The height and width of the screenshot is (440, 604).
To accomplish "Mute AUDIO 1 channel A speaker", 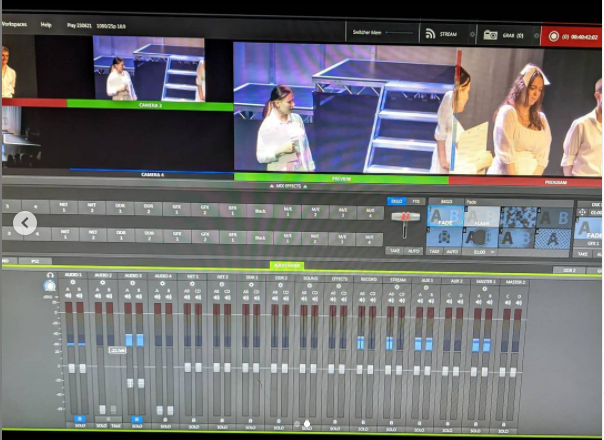I will (68, 296).
